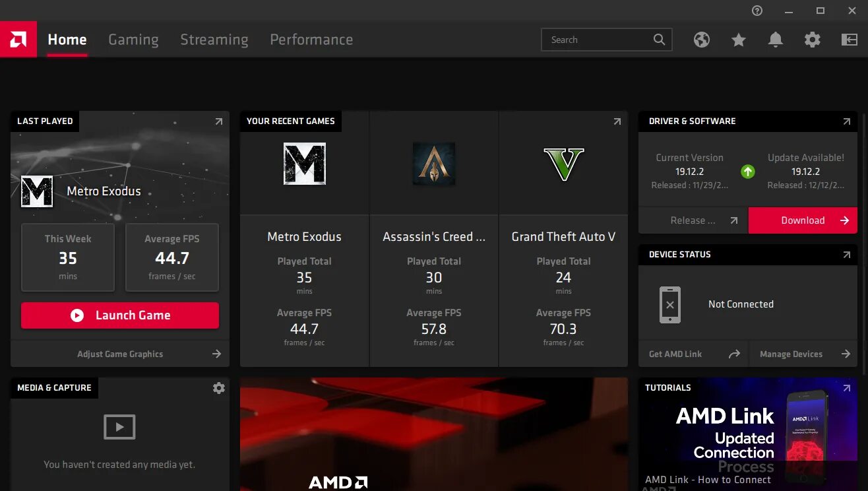Viewport: 868px width, 491px height.
Task: Open notifications via the bell icon
Action: [775, 40]
